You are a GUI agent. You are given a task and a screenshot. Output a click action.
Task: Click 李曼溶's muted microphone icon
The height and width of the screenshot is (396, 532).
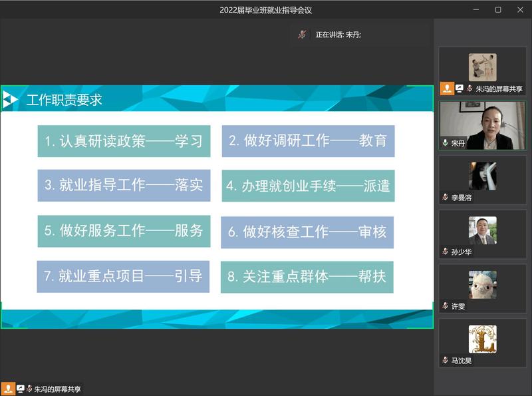(x=446, y=198)
